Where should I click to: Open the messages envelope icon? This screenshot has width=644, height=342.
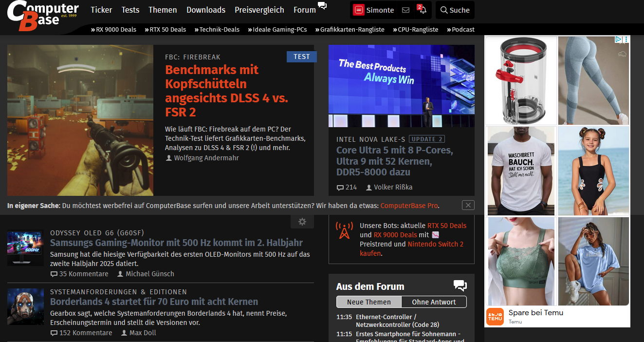point(405,10)
